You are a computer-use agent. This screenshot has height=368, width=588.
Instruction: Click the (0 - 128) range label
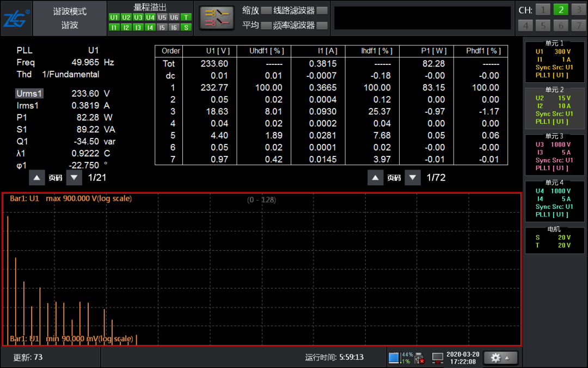(261, 200)
